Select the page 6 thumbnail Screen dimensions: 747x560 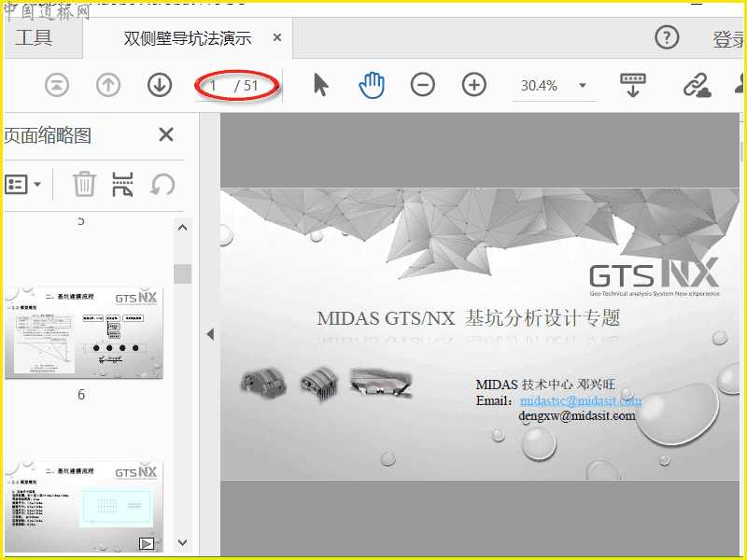tap(84, 332)
